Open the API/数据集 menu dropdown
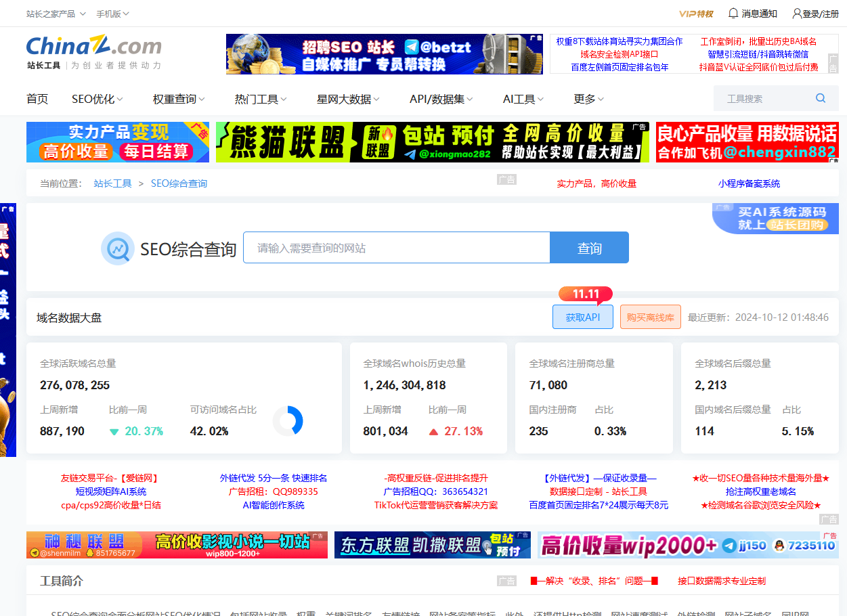The image size is (847, 616). click(x=441, y=99)
